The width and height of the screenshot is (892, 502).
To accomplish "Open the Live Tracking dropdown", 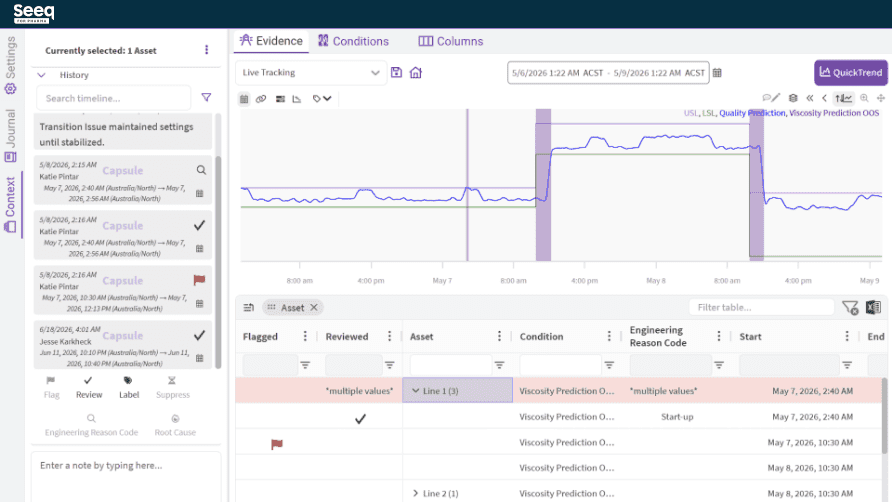I will (x=311, y=73).
